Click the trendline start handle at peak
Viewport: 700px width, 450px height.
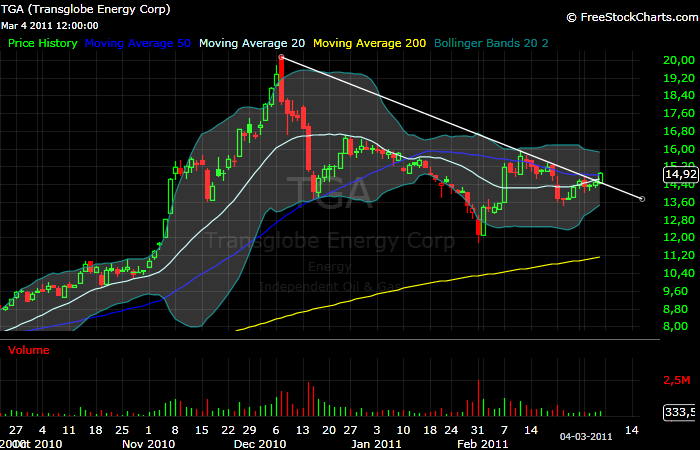point(281,57)
